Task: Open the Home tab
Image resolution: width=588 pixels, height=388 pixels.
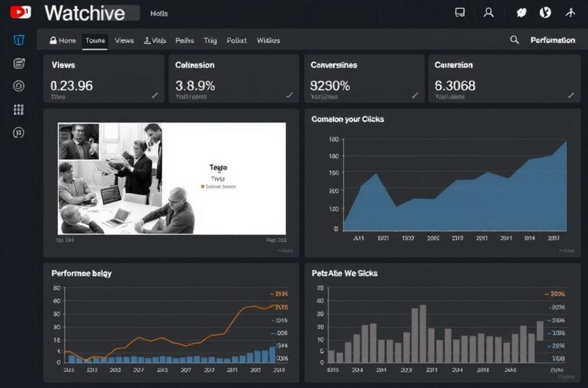Action: (63, 41)
